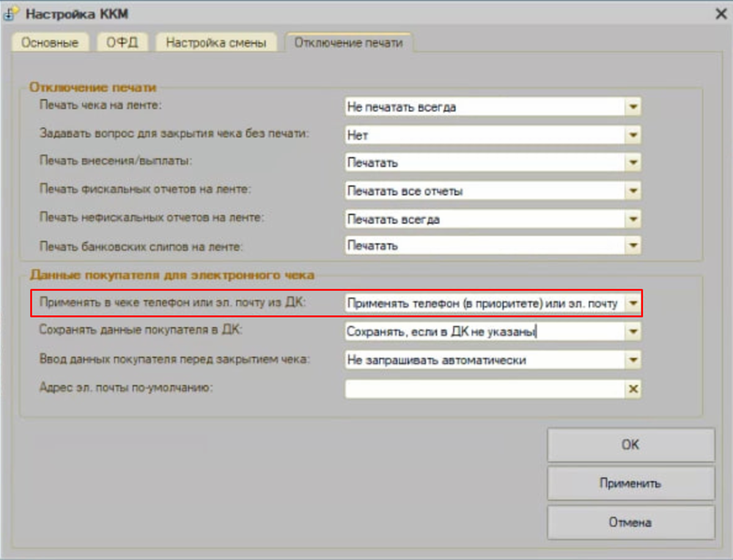Close the Настройка ККМ dialog window
This screenshot has height=560, width=733.
719,12
